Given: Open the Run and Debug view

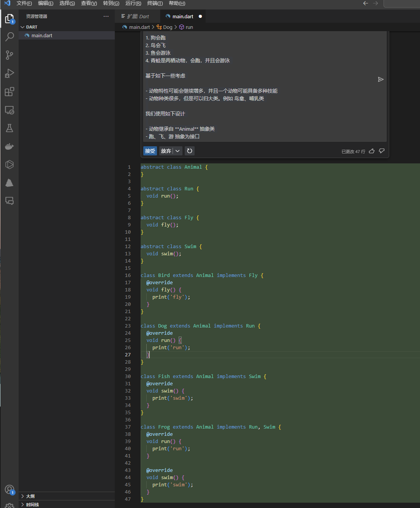Looking at the screenshot, I should pyautogui.click(x=10, y=73).
